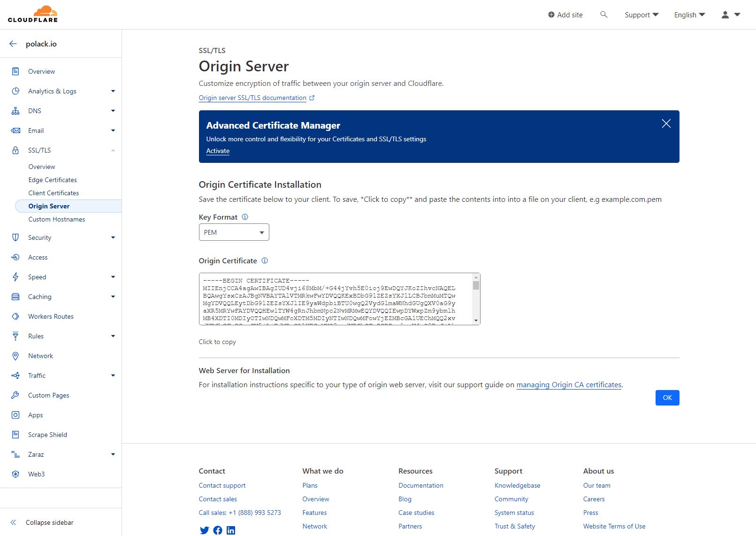
Task: Select Origin Server submenu item
Action: tap(68, 206)
